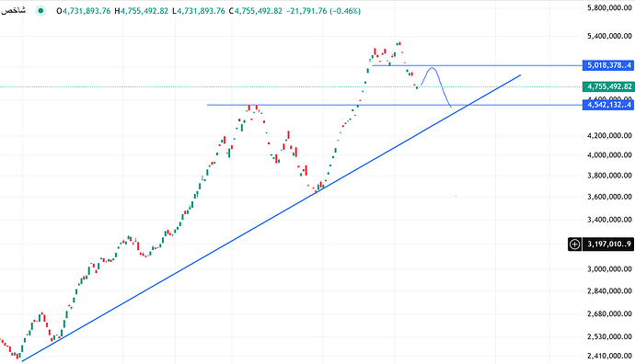
Task: Click the Low value L4,731,893.76 in legend
Action: [199, 11]
